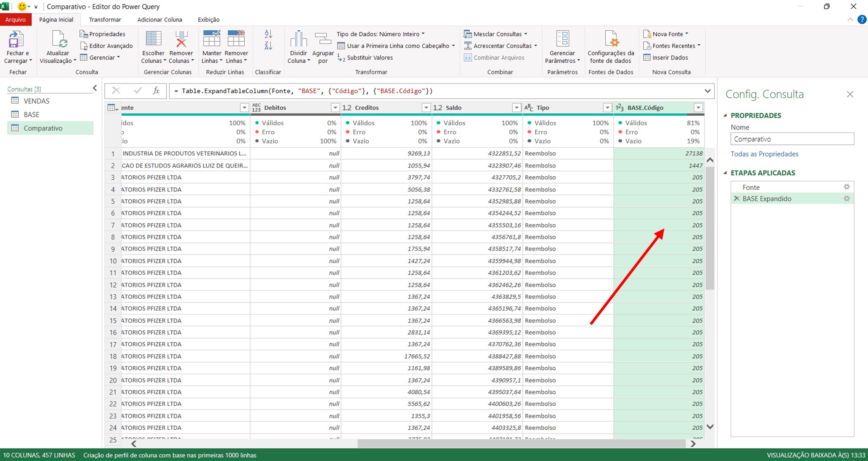Click the horizontal scrollbar right arrow
Screen dimensions: 868x461
tap(693, 444)
